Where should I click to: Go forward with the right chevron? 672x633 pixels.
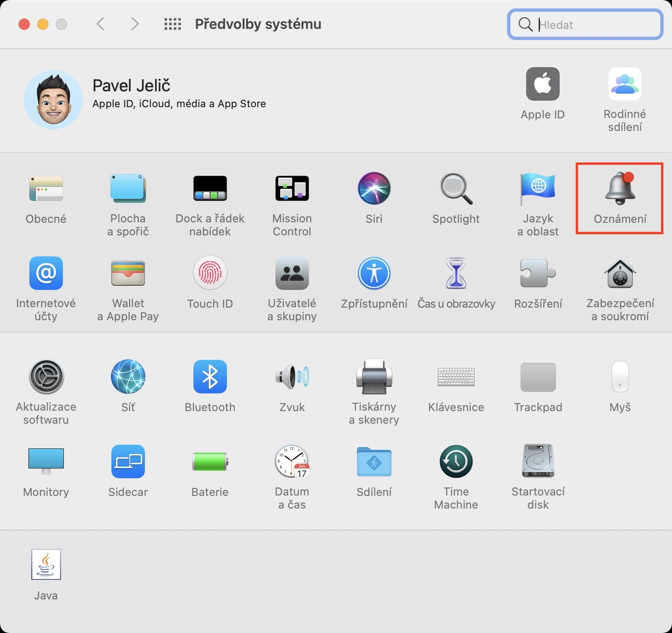135,24
